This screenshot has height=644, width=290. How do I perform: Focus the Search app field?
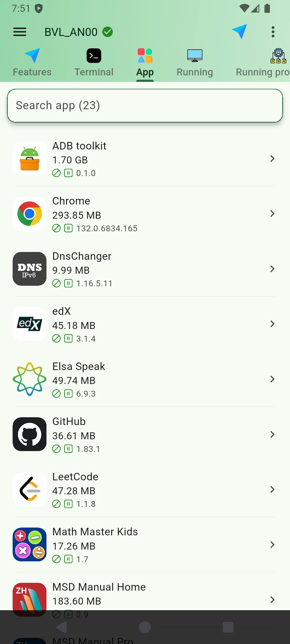pyautogui.click(x=145, y=105)
